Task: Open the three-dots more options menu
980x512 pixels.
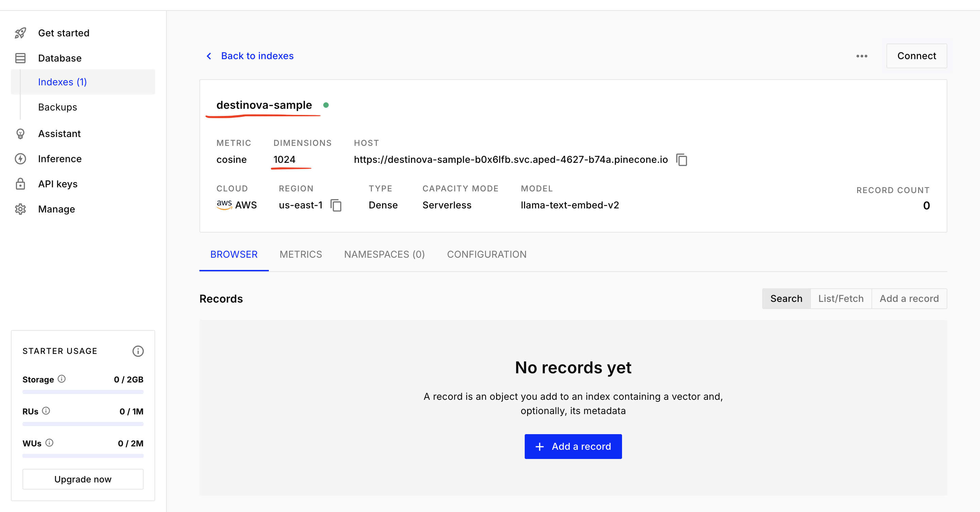Action: tap(862, 56)
